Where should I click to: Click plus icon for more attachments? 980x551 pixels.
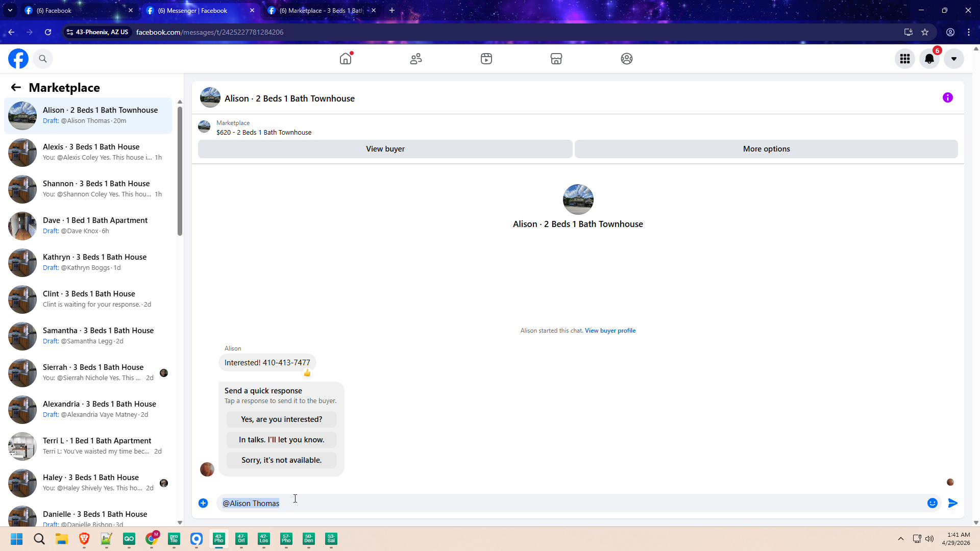tap(203, 503)
